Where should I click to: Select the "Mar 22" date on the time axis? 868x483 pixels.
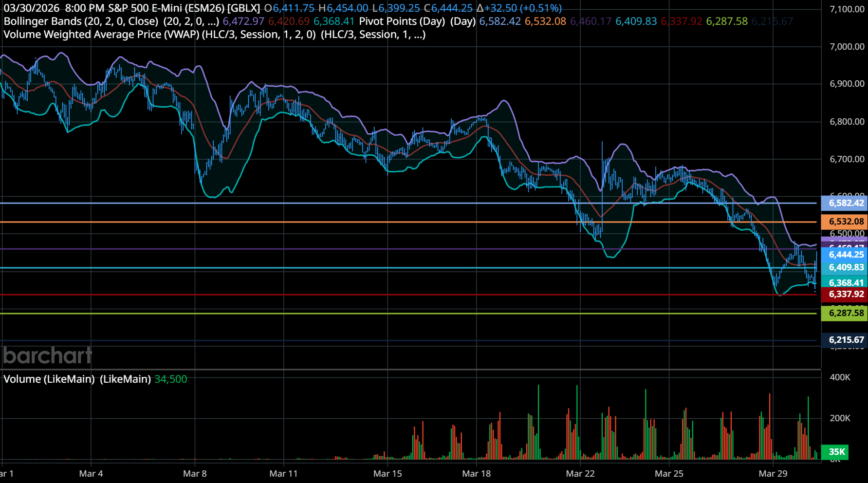[580, 474]
